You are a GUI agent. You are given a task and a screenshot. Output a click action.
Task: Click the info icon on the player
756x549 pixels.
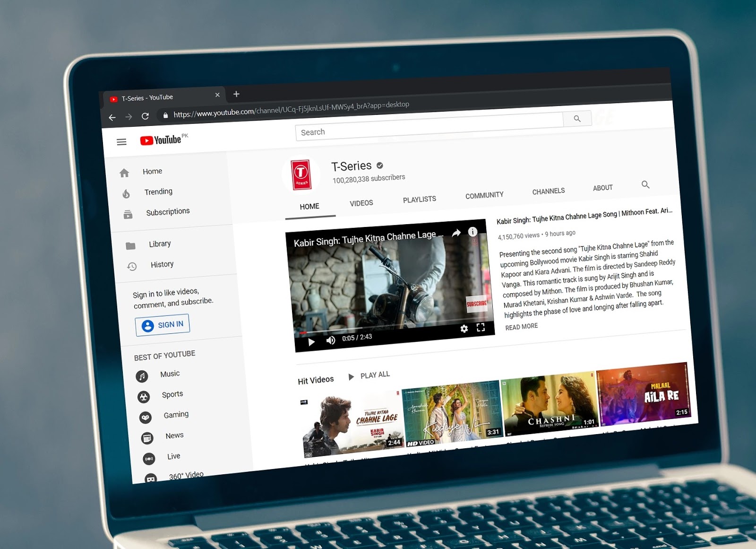tap(472, 232)
